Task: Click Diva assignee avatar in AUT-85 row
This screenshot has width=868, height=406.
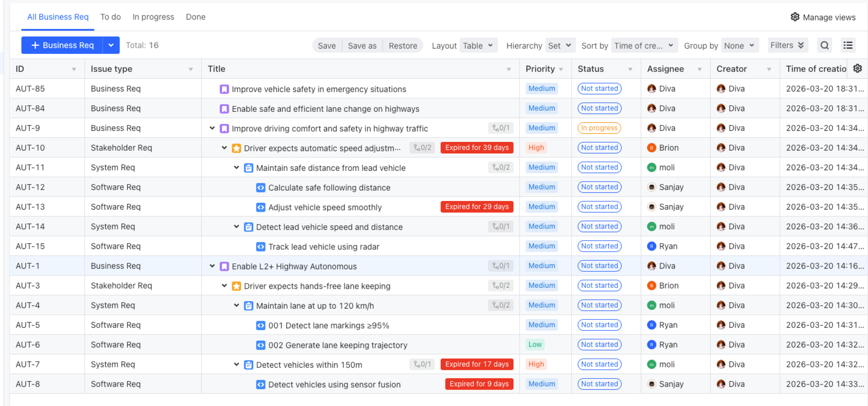Action: coord(651,89)
